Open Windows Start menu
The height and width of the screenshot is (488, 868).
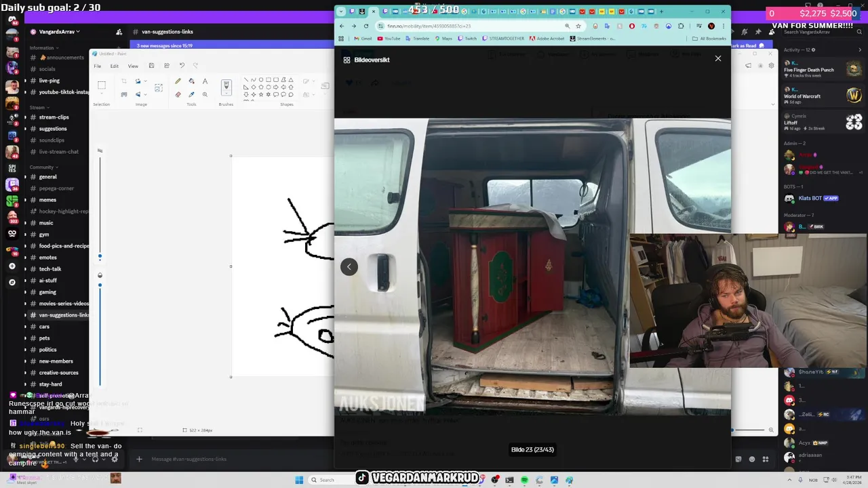point(299,480)
